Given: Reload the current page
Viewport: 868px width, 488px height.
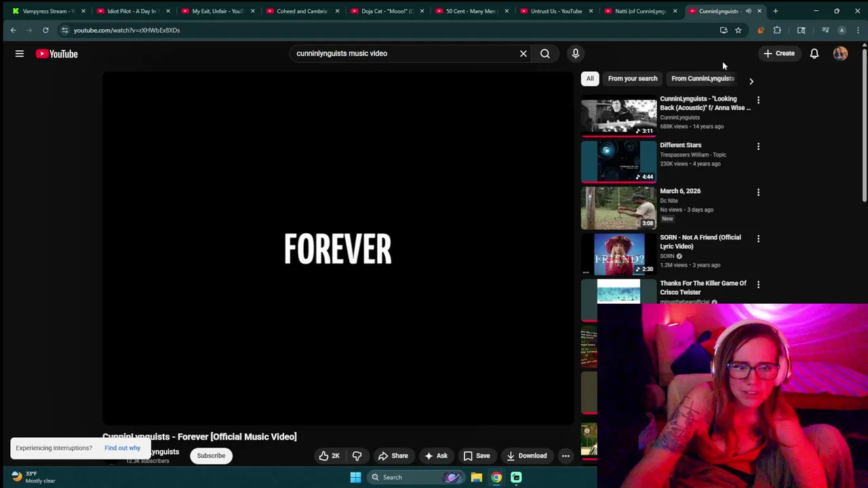Looking at the screenshot, I should (x=45, y=30).
